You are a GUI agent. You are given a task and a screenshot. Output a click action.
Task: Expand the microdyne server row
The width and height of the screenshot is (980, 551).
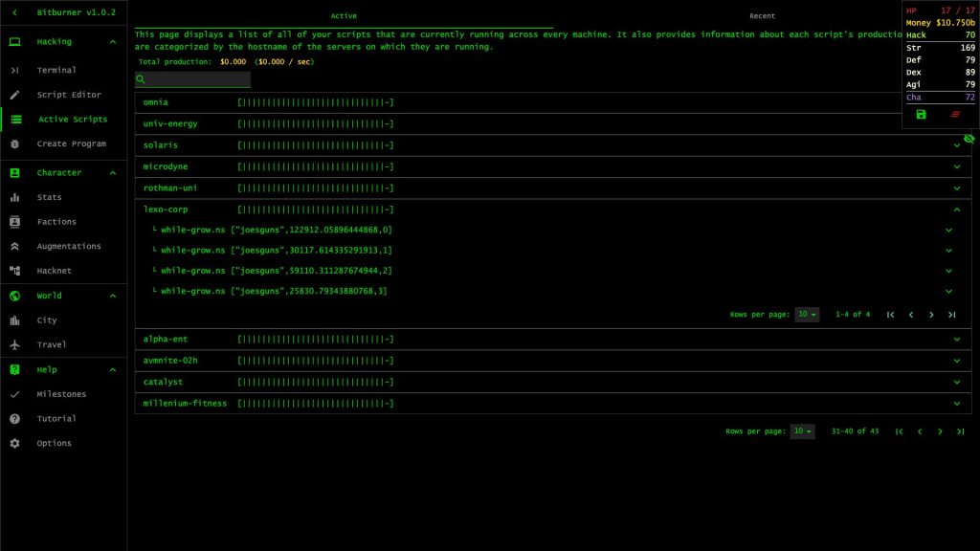click(x=957, y=166)
